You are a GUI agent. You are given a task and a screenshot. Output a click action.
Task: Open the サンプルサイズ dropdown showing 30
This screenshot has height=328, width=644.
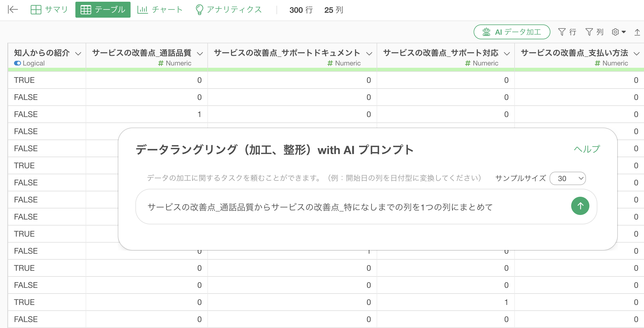pyautogui.click(x=567, y=179)
